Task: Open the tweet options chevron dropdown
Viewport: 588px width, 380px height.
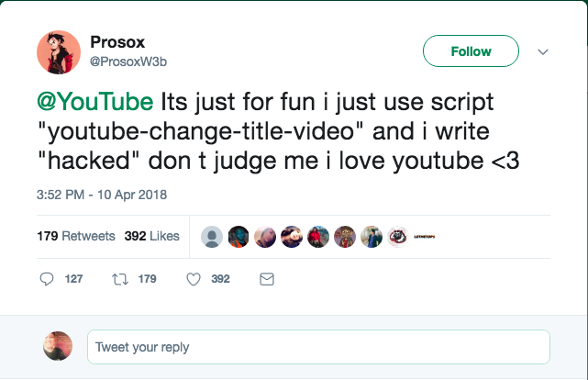Action: pos(542,51)
